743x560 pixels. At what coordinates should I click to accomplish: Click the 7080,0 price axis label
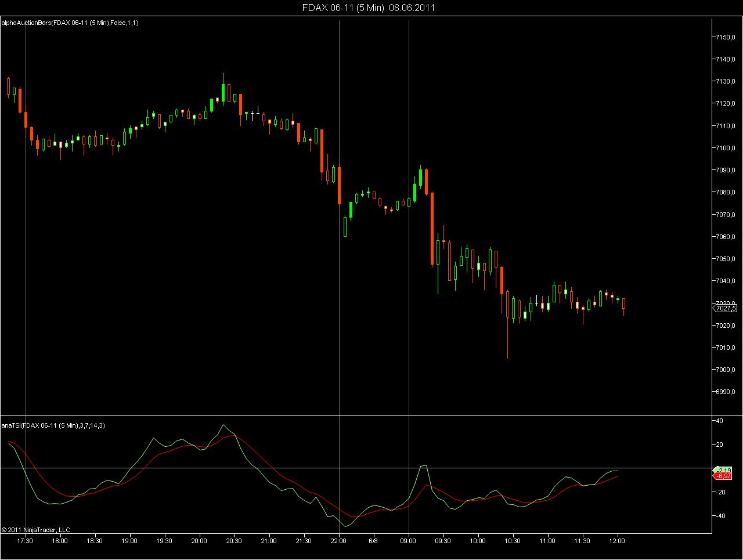726,192
